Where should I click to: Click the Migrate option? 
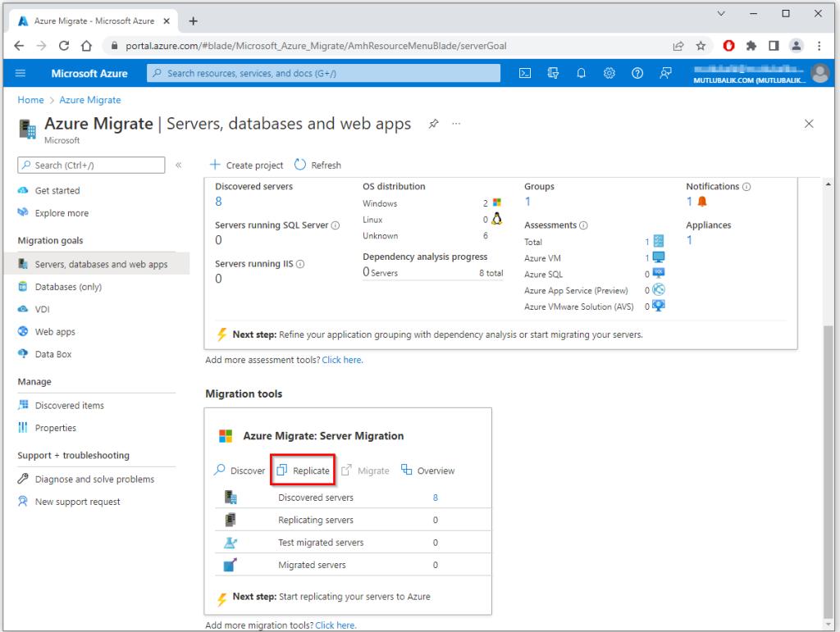coord(365,471)
